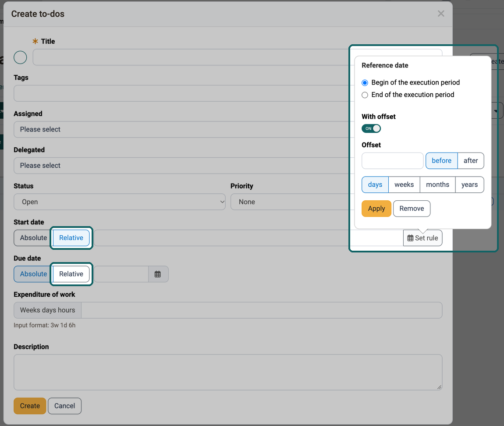Open the Delegated 'Please select' dropdown
This screenshot has width=504, height=426.
(227, 166)
